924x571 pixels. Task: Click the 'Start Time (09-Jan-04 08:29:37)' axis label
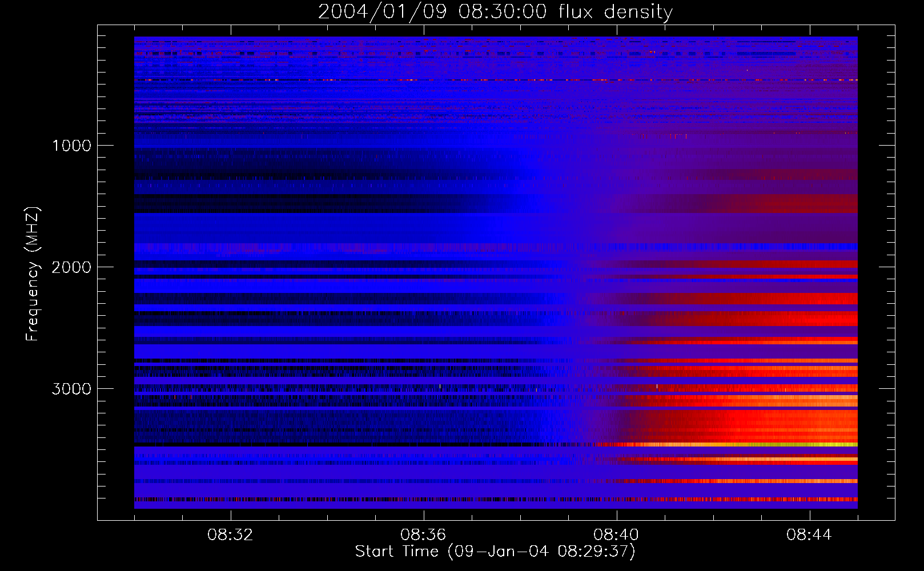click(x=495, y=552)
